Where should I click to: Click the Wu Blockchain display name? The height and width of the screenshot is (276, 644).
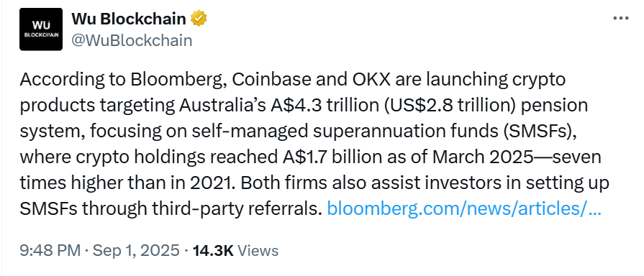click(x=129, y=19)
